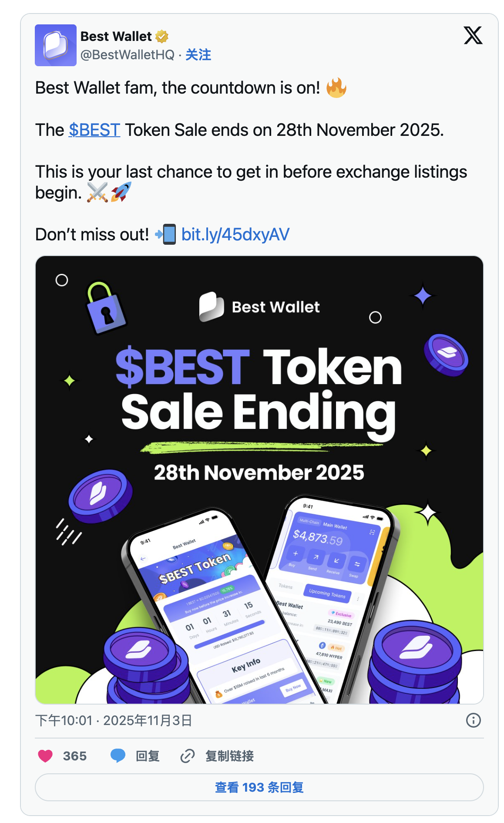Image resolution: width=504 pixels, height=823 pixels.
Task: Click the 回复 reply button
Action: (148, 756)
